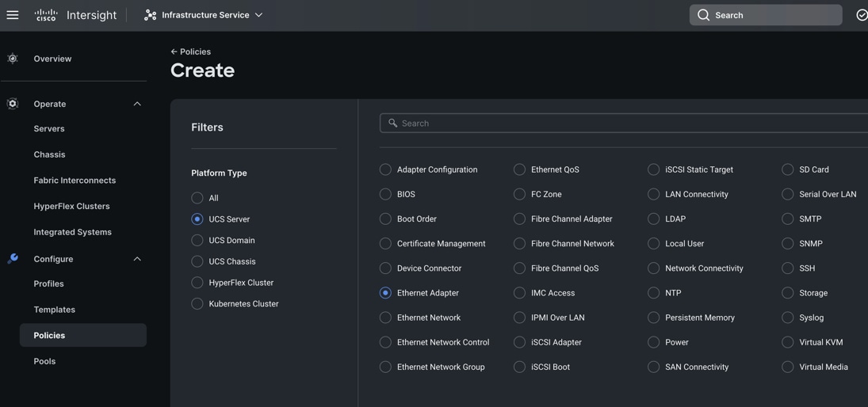The height and width of the screenshot is (407, 868).
Task: Click the Cisco Intersight logo
Action: point(75,15)
